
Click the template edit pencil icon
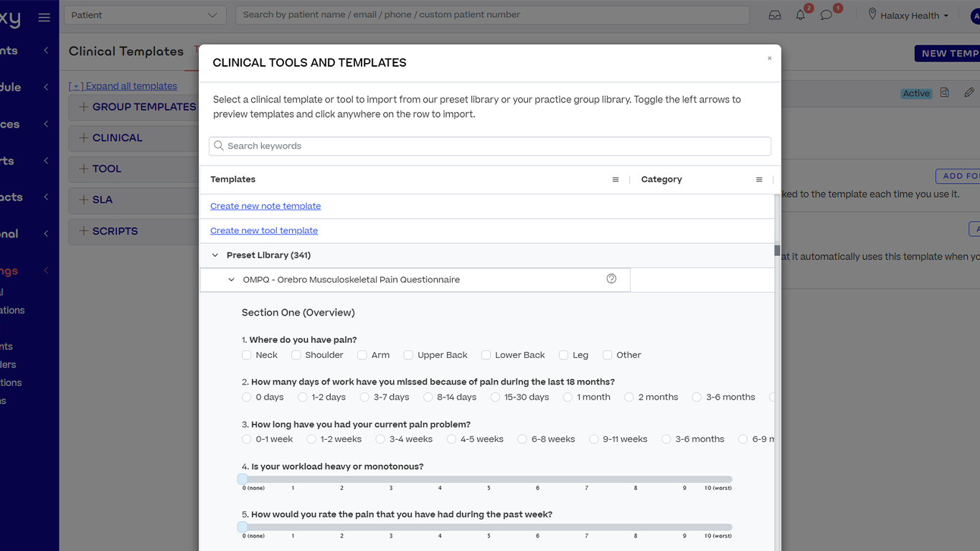(969, 93)
